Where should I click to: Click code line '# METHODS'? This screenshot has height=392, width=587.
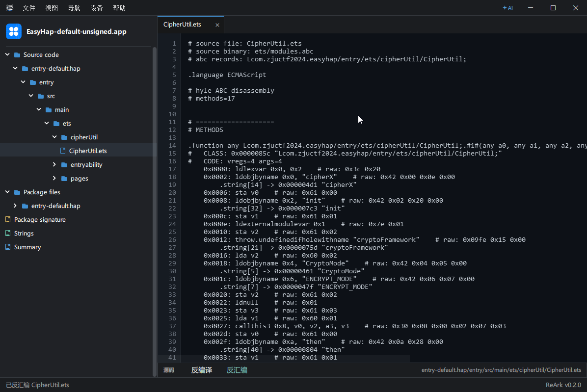[x=206, y=130]
